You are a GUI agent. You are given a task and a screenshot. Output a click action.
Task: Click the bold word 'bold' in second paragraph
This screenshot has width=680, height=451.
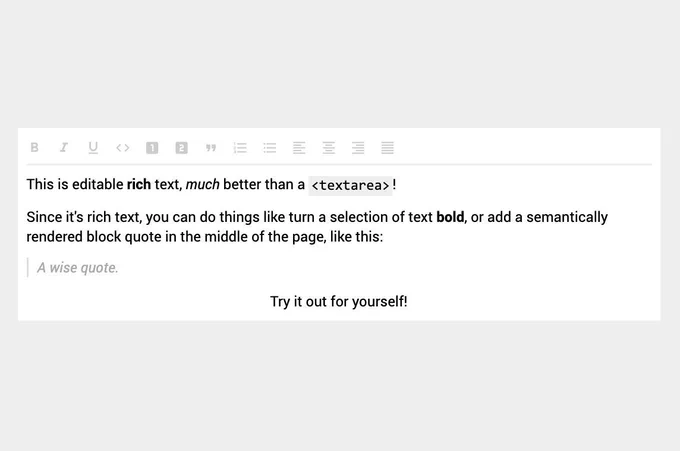(x=450, y=217)
